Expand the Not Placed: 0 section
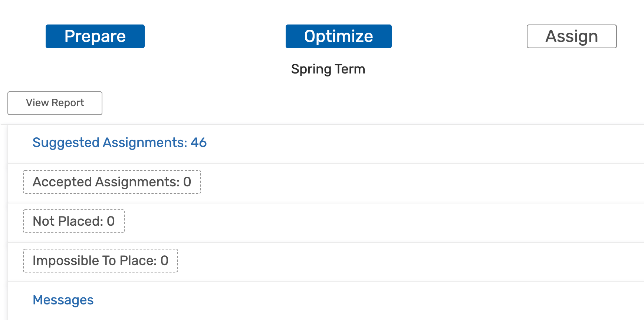Screen dimensions: 644x320 tap(73, 221)
